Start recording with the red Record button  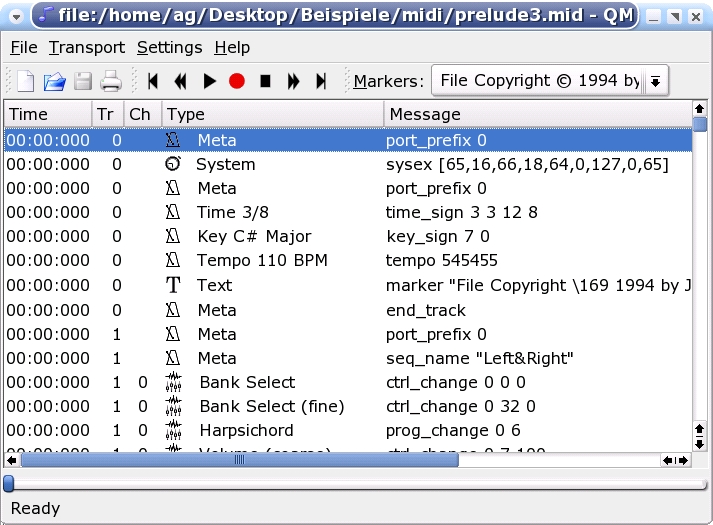tap(237, 81)
